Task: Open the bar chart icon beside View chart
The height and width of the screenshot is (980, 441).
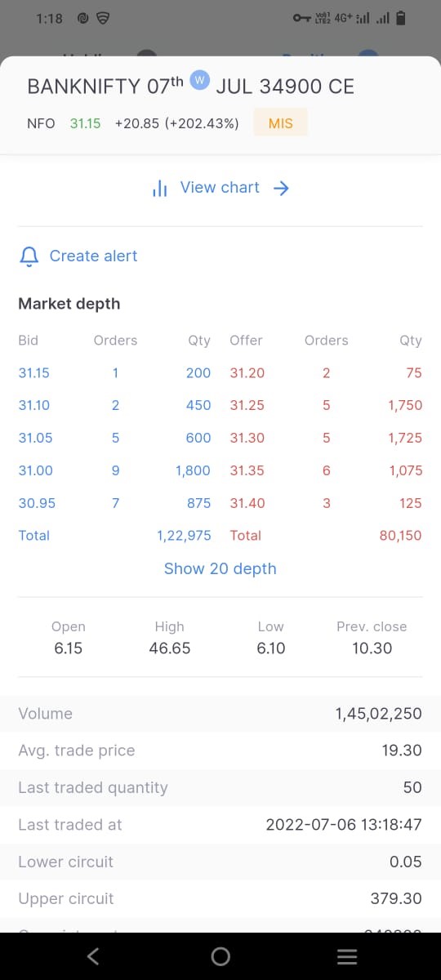Action: [160, 188]
